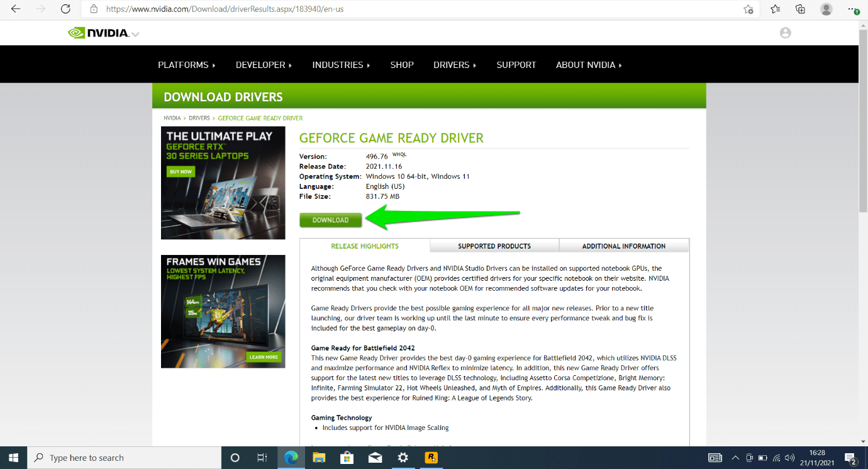Click the green DOWNLOAD button
Screen dimensions: 868x469
pyautogui.click(x=331, y=220)
